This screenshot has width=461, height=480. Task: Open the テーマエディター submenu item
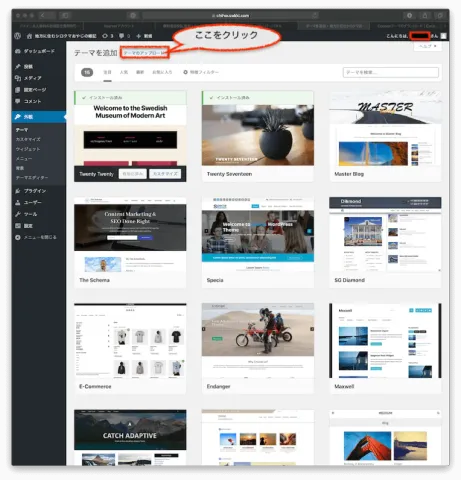click(32, 178)
